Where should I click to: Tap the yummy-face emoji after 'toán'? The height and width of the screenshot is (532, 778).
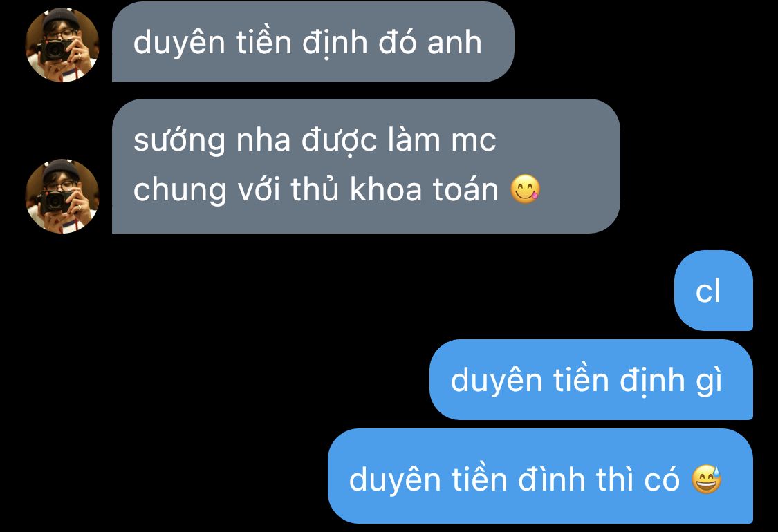pos(526,189)
